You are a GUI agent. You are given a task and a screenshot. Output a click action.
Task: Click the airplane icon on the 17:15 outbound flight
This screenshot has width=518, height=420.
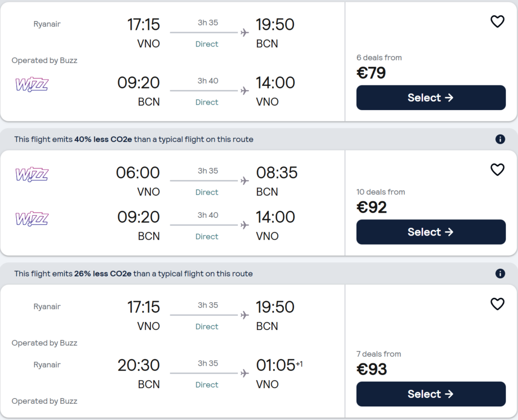[245, 32]
